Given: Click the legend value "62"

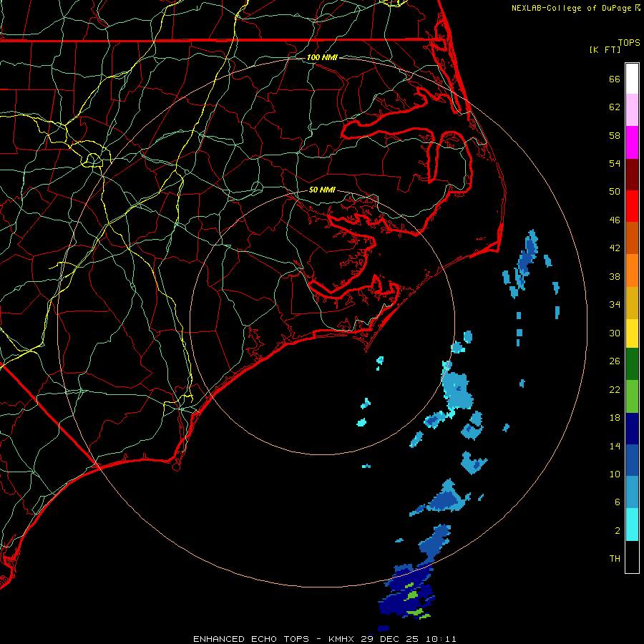Looking at the screenshot, I should coord(615,107).
